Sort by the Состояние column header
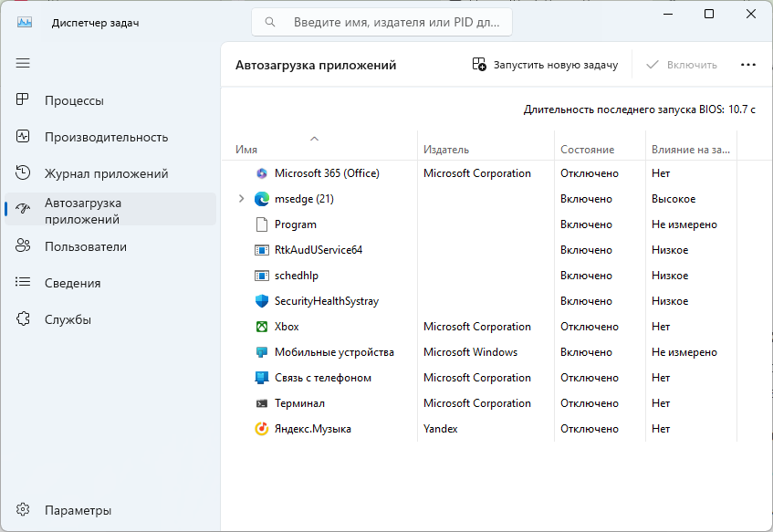 tap(587, 150)
